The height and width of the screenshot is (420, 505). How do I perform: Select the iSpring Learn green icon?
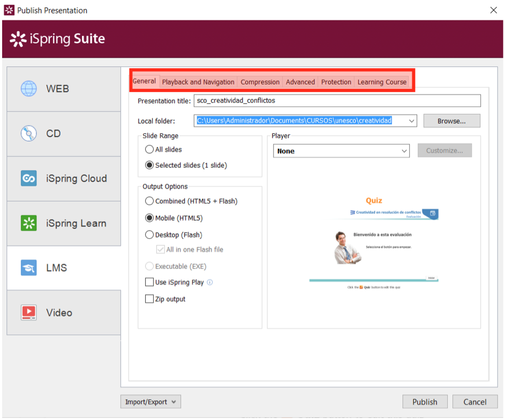(x=29, y=223)
